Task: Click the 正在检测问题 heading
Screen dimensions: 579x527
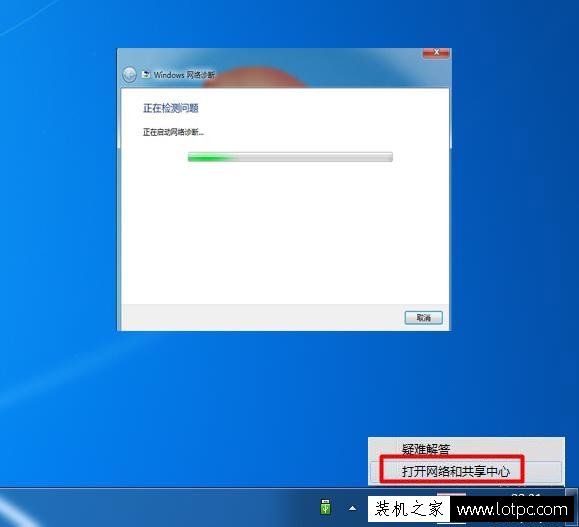Action: pyautogui.click(x=171, y=108)
